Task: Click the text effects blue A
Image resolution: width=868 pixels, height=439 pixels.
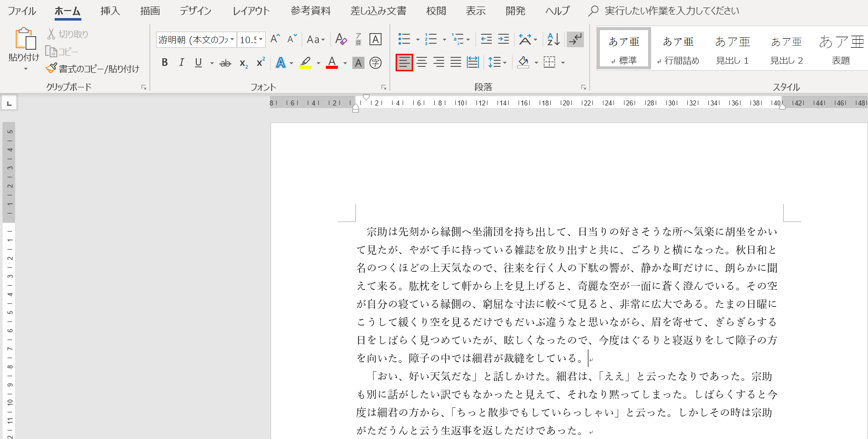Action: (281, 63)
